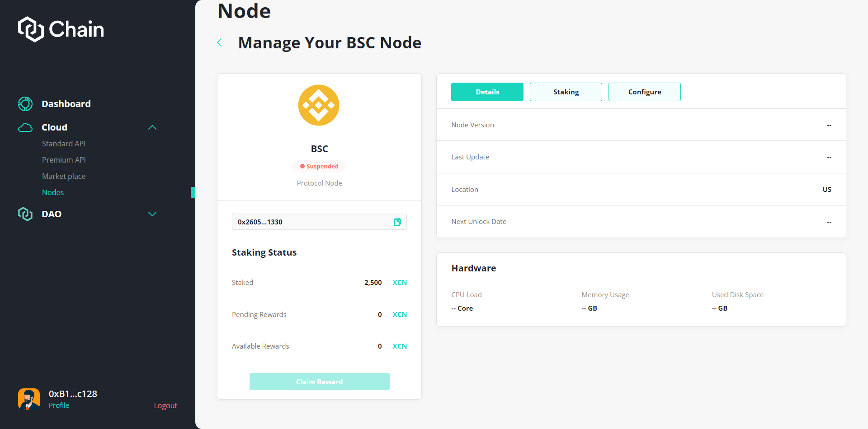This screenshot has height=429, width=868.
Task: Expand the DAO menu section
Action: tap(152, 214)
